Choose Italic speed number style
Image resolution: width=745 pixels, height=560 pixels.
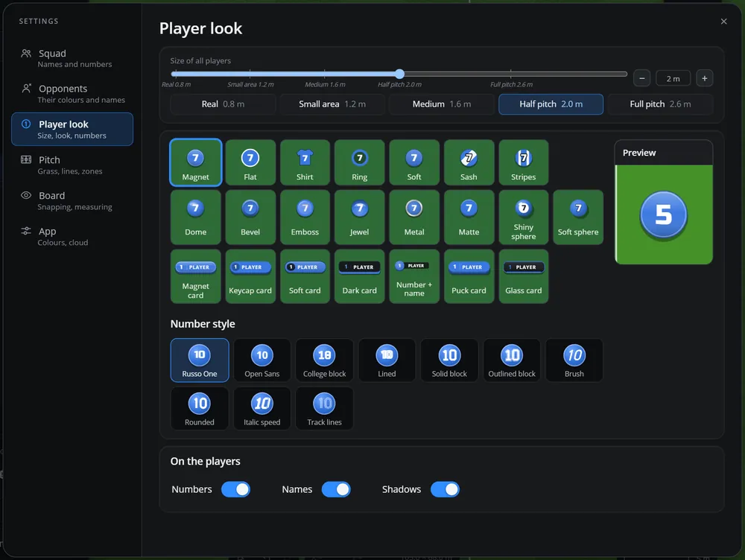click(261, 409)
